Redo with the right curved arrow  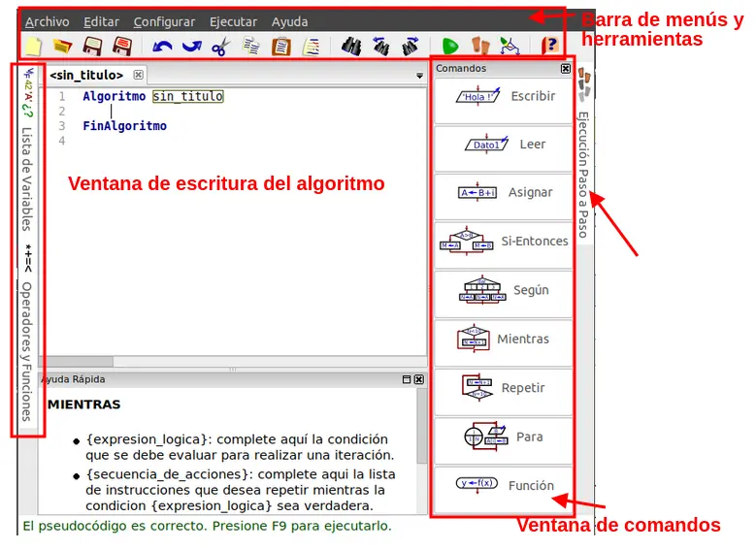point(192,47)
